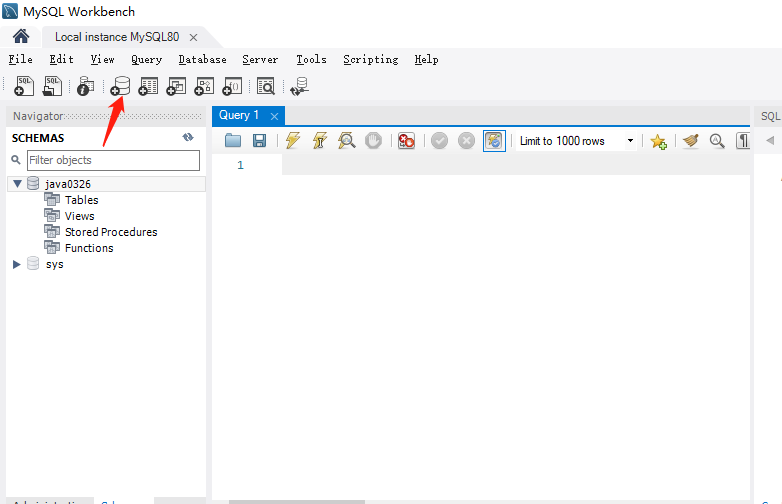The width and height of the screenshot is (782, 504).
Task: Expand the sys schema
Action: 16,264
